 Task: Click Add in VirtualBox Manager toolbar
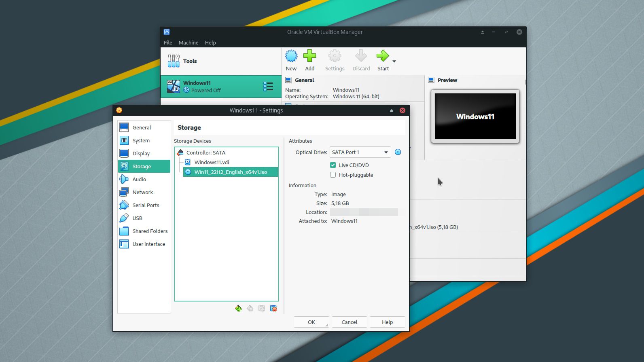(x=310, y=61)
